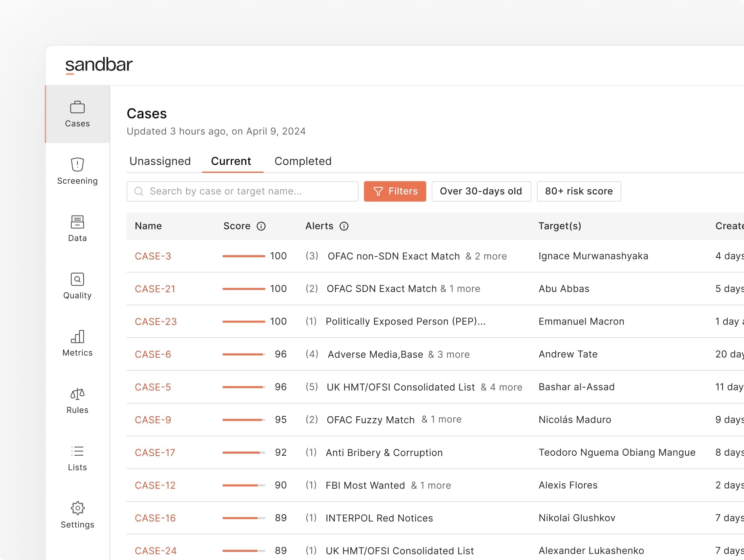Click alert 'OFAC non-SDN Exact Match'
The width and height of the screenshot is (744, 560).
coord(394,256)
